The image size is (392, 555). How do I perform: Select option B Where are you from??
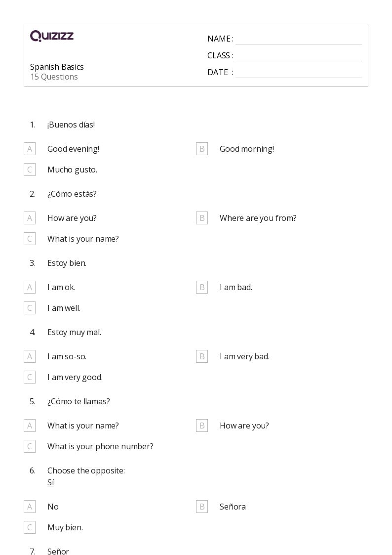tap(202, 218)
